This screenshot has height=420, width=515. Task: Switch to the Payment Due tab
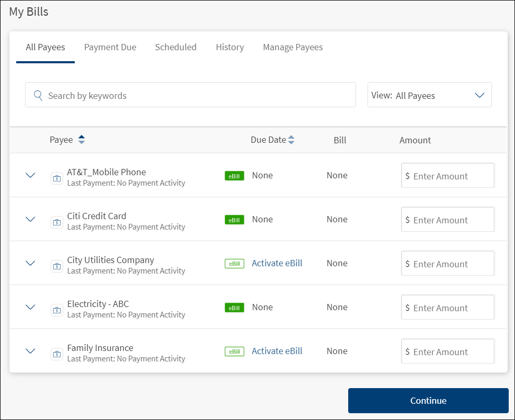point(110,47)
